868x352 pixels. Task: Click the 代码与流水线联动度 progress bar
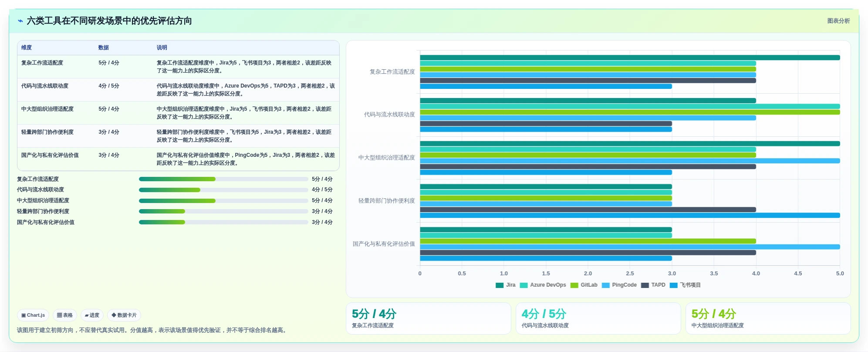click(223, 190)
